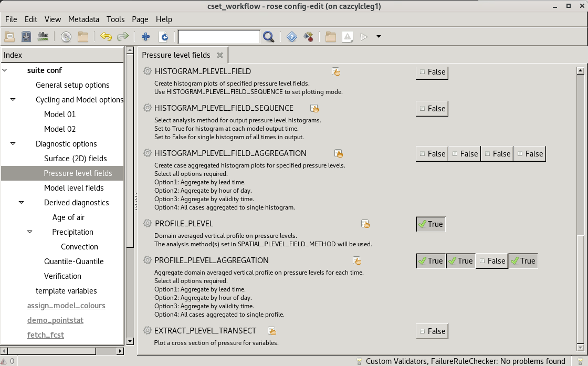Image resolution: width=588 pixels, height=366 pixels.
Task: Toggle the HISTOGRAM_PLEVEL_FIELD_SEQUENCE False checkbox
Action: tap(432, 108)
